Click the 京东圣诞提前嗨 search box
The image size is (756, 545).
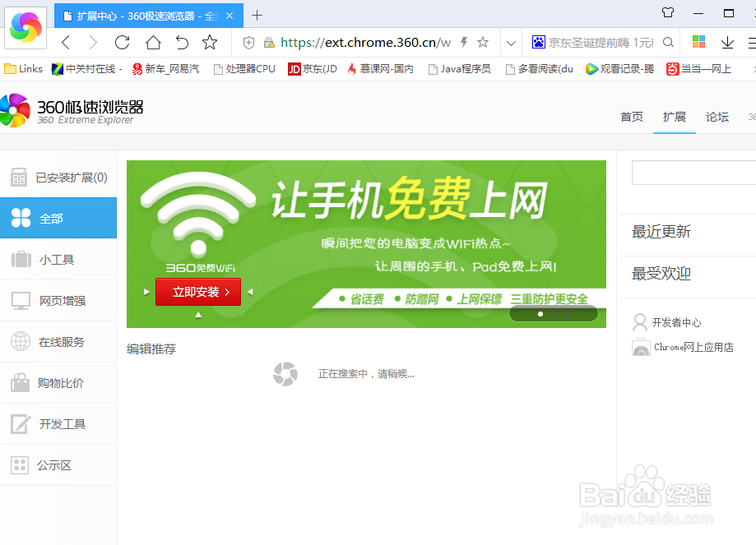(x=601, y=43)
